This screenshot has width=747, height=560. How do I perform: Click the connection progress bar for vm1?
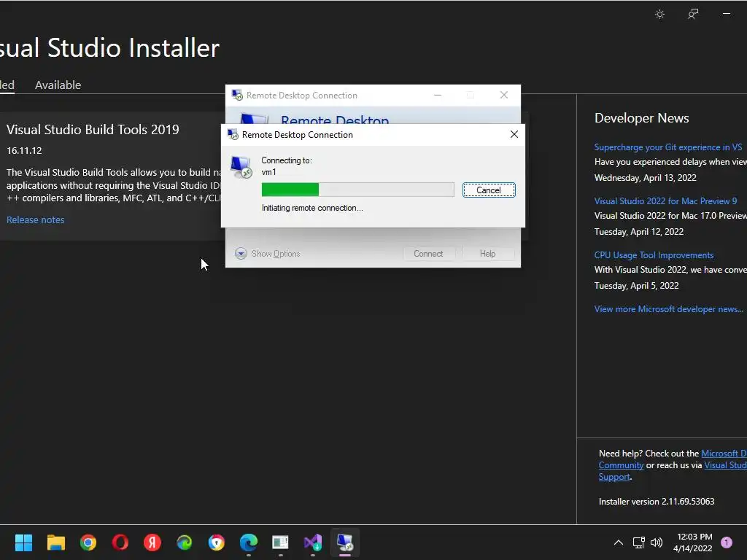tap(357, 190)
